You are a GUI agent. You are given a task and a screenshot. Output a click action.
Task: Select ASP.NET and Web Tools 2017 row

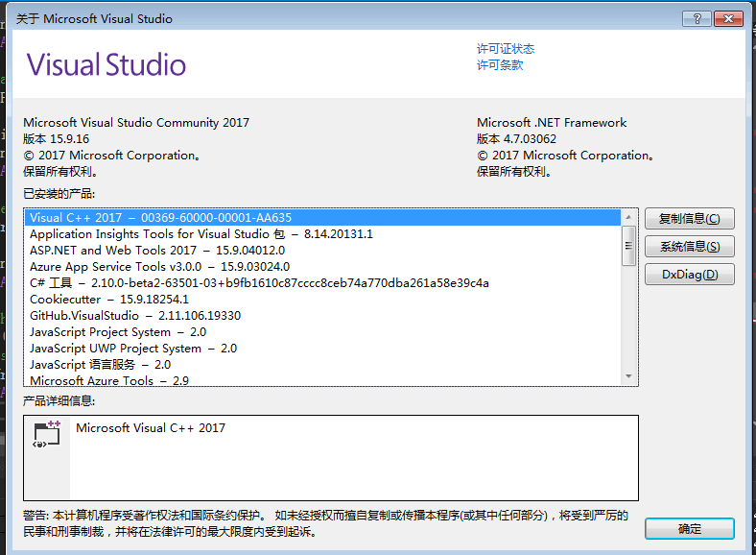pos(322,251)
